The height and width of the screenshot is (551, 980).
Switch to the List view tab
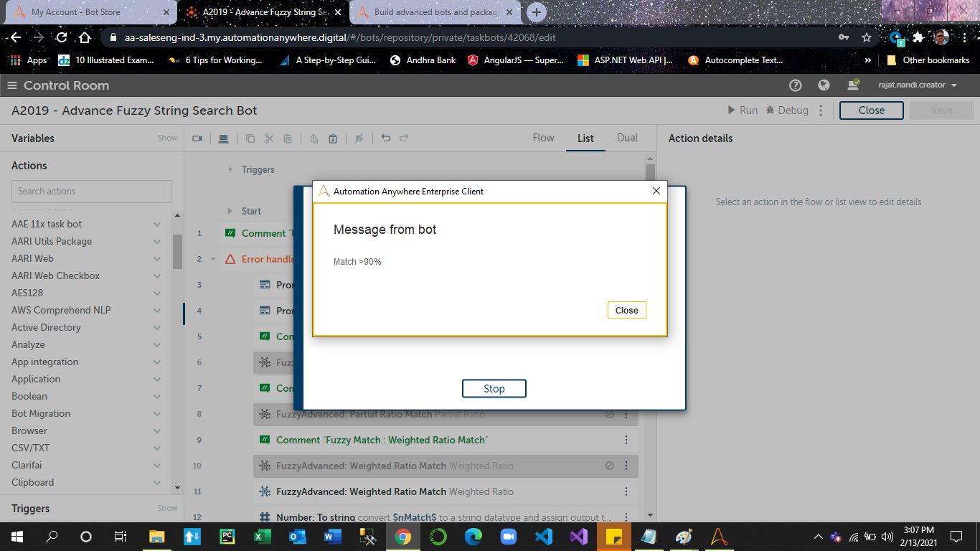(x=585, y=138)
